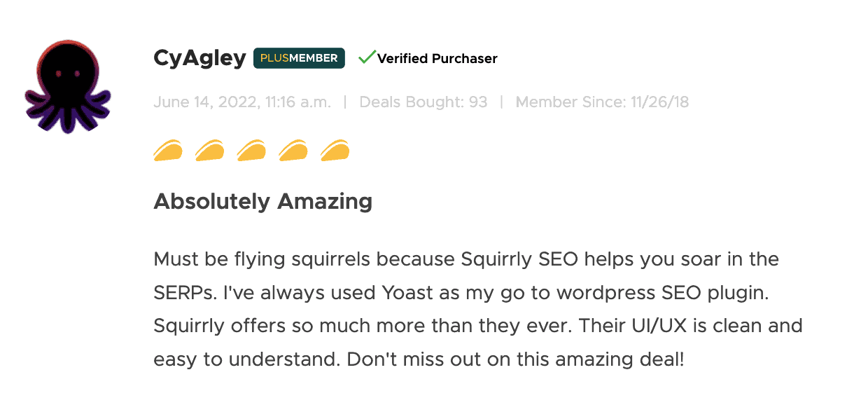Click the words Squirrly SEO in review

(x=520, y=259)
